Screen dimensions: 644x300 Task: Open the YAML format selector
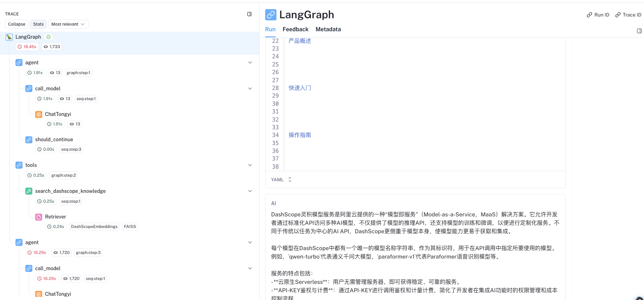(x=281, y=180)
